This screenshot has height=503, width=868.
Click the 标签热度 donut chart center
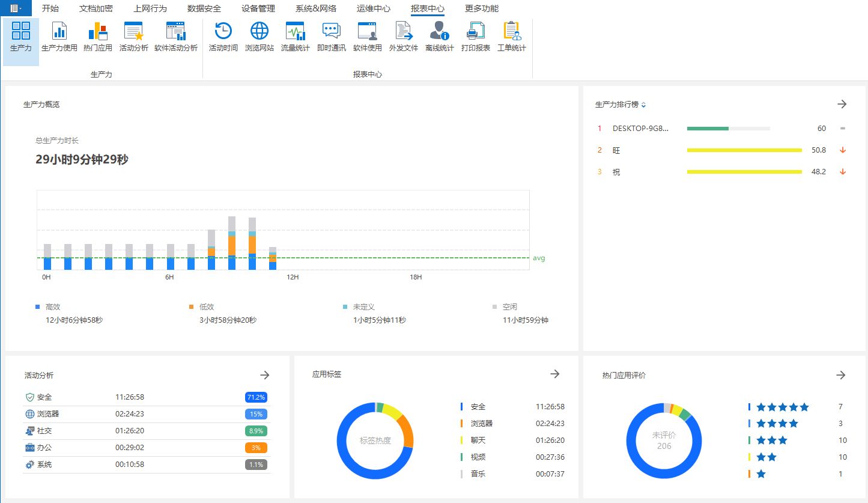(375, 441)
